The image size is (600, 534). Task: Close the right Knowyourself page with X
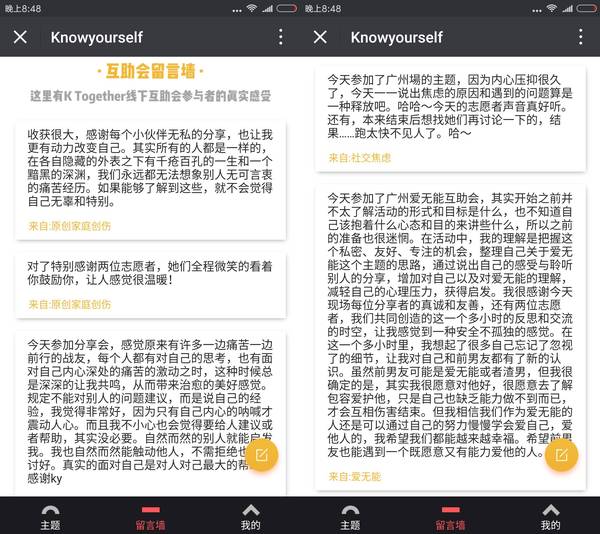click(x=320, y=37)
